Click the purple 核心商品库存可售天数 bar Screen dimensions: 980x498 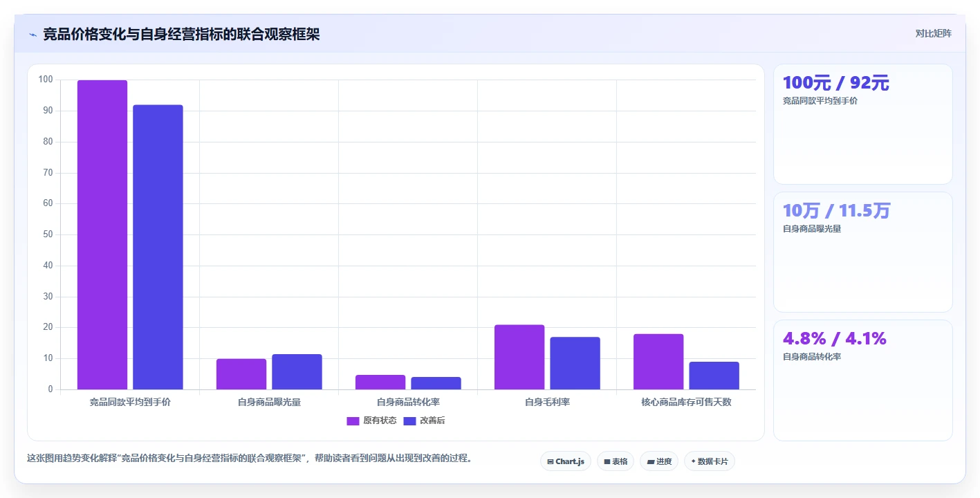658,362
